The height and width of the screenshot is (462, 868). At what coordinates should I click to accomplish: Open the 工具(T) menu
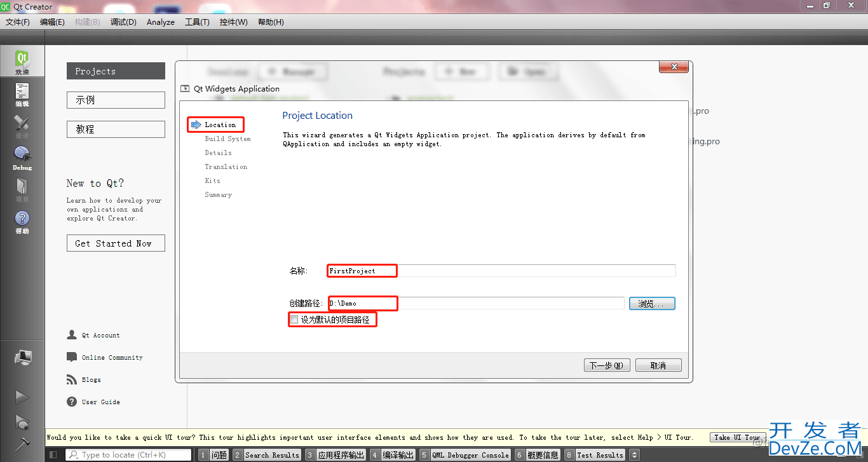197,22
